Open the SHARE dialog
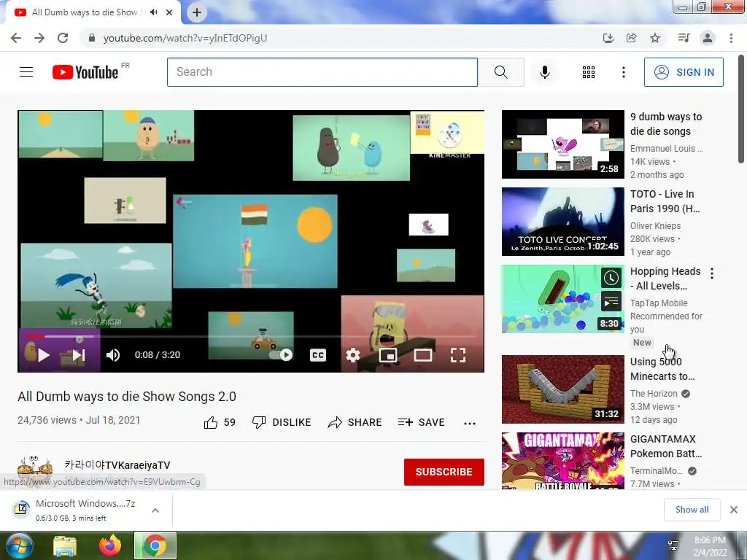The width and height of the screenshot is (747, 560). (x=355, y=422)
